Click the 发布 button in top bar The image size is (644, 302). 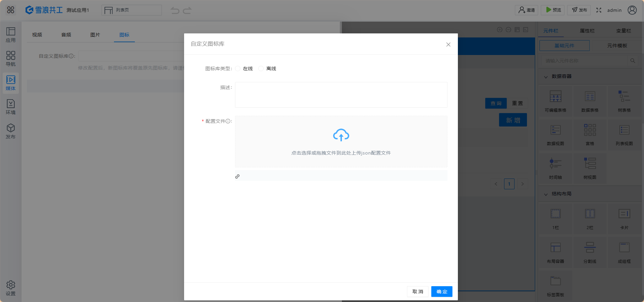pos(579,10)
